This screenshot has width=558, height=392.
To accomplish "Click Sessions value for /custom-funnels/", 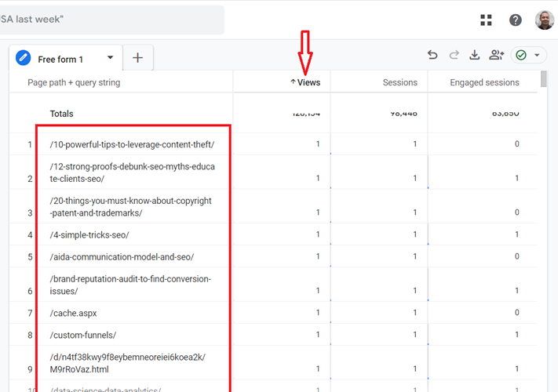I will [x=415, y=335].
